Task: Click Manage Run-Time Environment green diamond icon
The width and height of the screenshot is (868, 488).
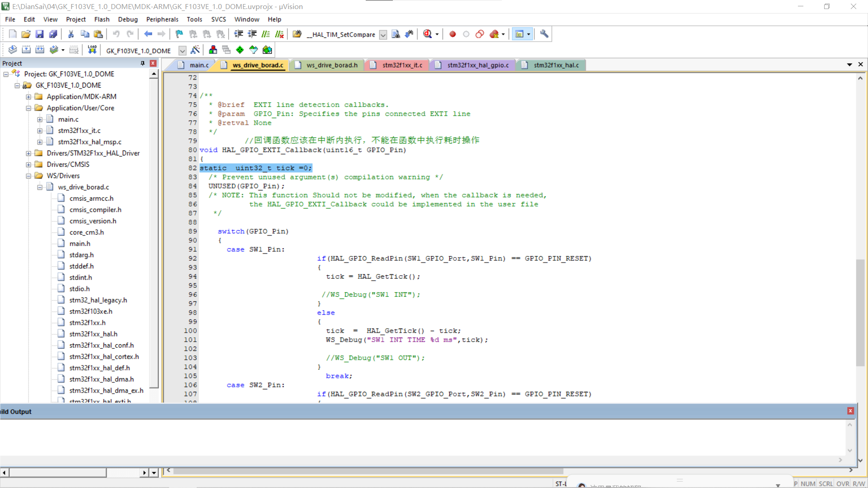Action: click(x=240, y=50)
